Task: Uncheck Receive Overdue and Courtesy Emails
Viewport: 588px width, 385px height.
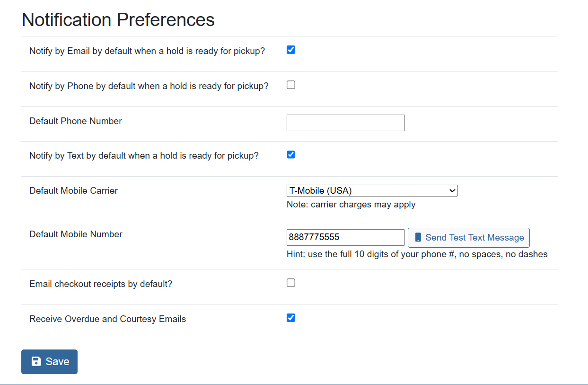Action: pyautogui.click(x=290, y=317)
